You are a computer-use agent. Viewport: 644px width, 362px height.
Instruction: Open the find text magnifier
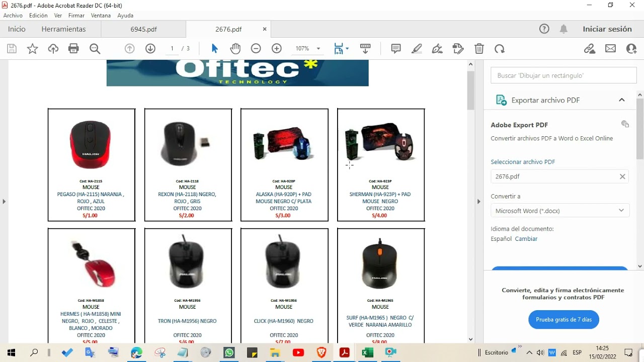[x=95, y=49]
